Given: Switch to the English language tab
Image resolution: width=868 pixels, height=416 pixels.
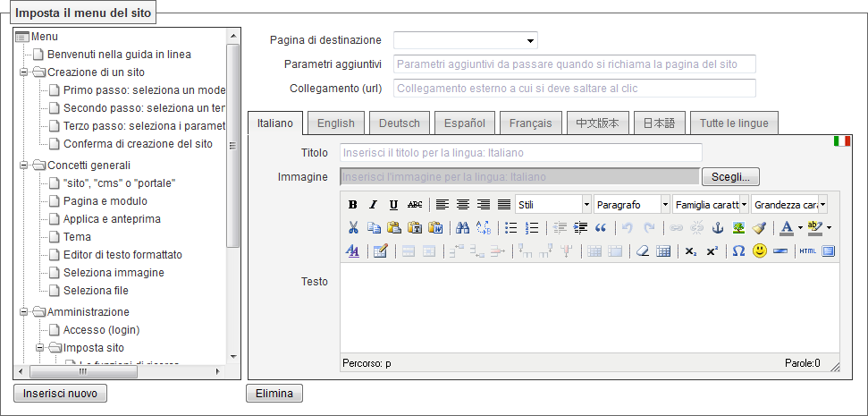Looking at the screenshot, I should pyautogui.click(x=335, y=123).
